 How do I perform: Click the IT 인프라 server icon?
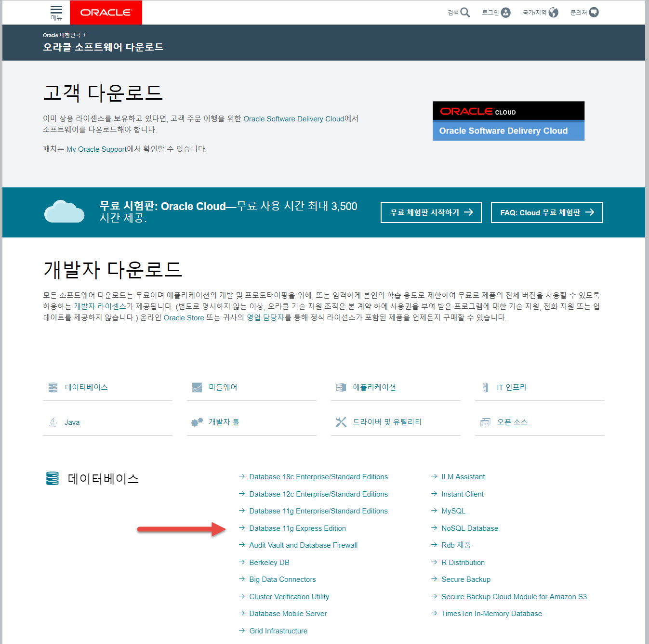pos(485,387)
